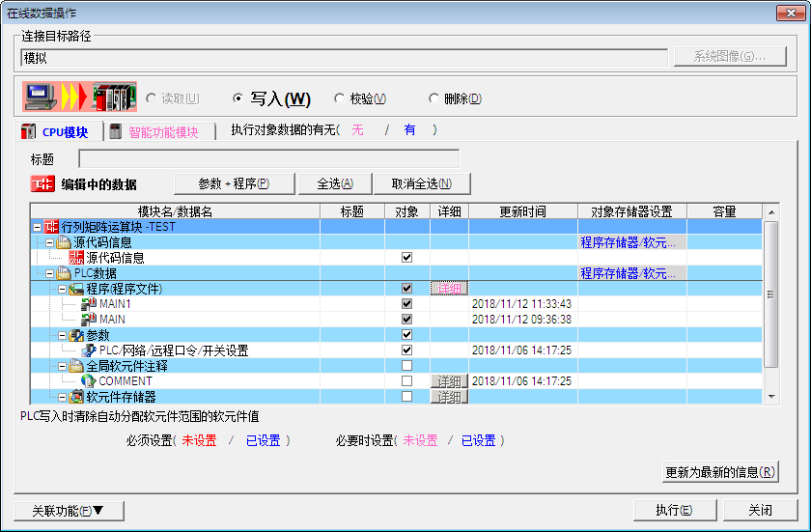The width and height of the screenshot is (811, 532).
Task: Open the 关联功能 dropdown menu
Action: (x=69, y=510)
